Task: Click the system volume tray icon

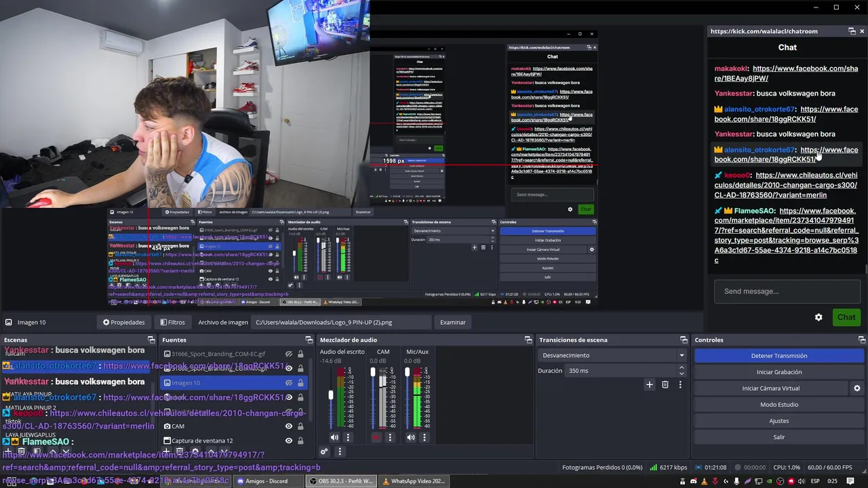Action: (802, 481)
